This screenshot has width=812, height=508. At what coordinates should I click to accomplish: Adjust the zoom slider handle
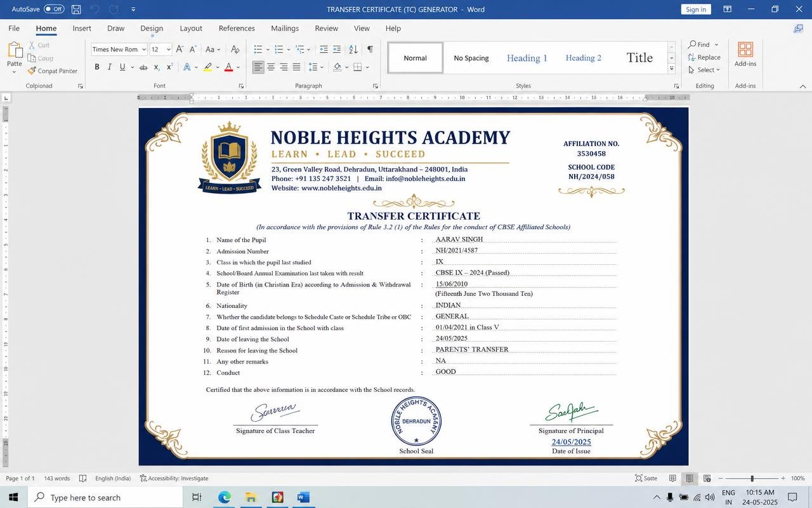752,478
